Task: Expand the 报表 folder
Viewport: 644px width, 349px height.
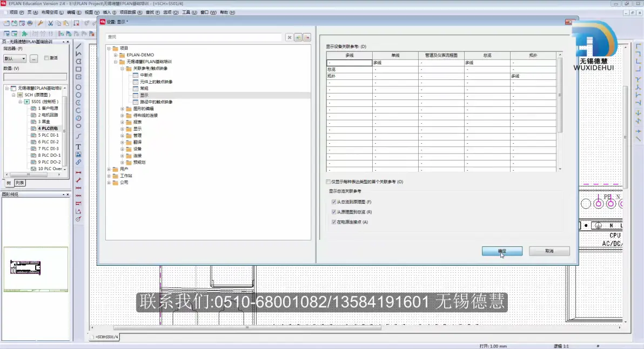Action: [x=123, y=122]
